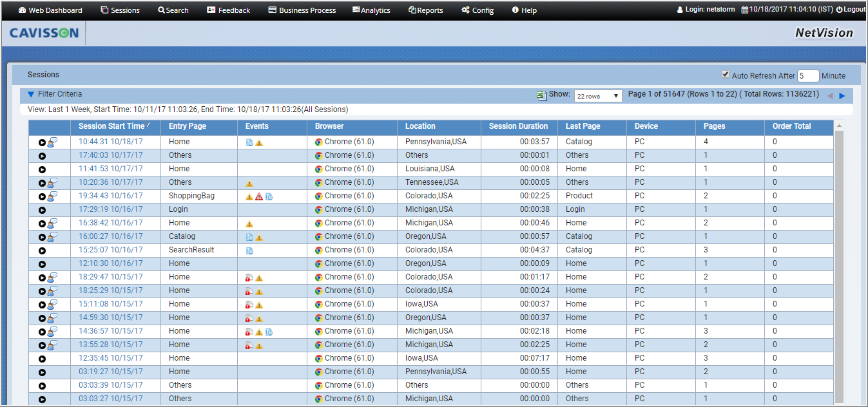Play session replay for 10:44:31 10/18/17

click(x=42, y=142)
